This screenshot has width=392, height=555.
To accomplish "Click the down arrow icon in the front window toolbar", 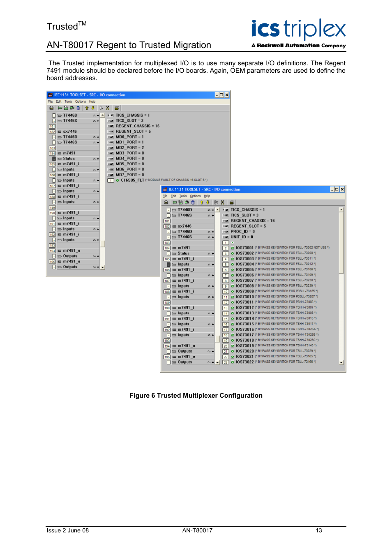I will pyautogui.click(x=208, y=203).
